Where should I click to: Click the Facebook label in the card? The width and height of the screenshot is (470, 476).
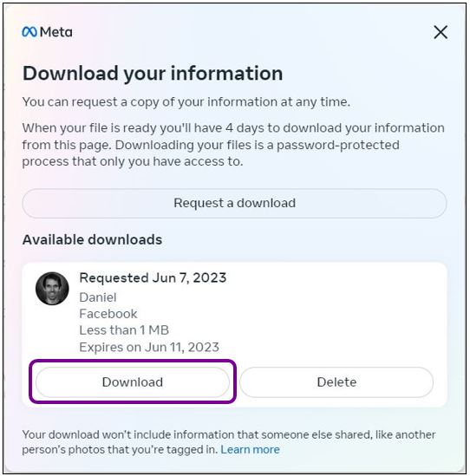coord(108,314)
